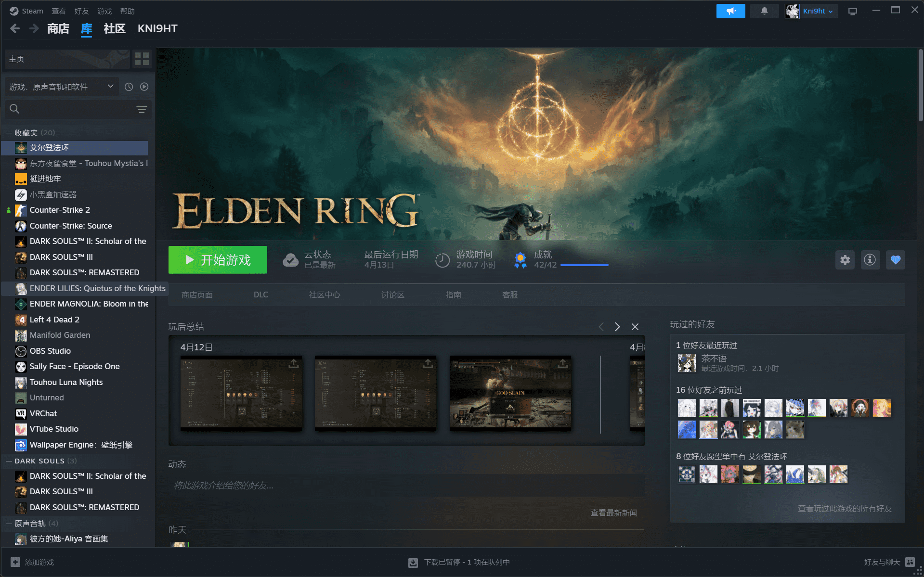
Task: Show ready-to-play games filter icon
Action: (144, 87)
